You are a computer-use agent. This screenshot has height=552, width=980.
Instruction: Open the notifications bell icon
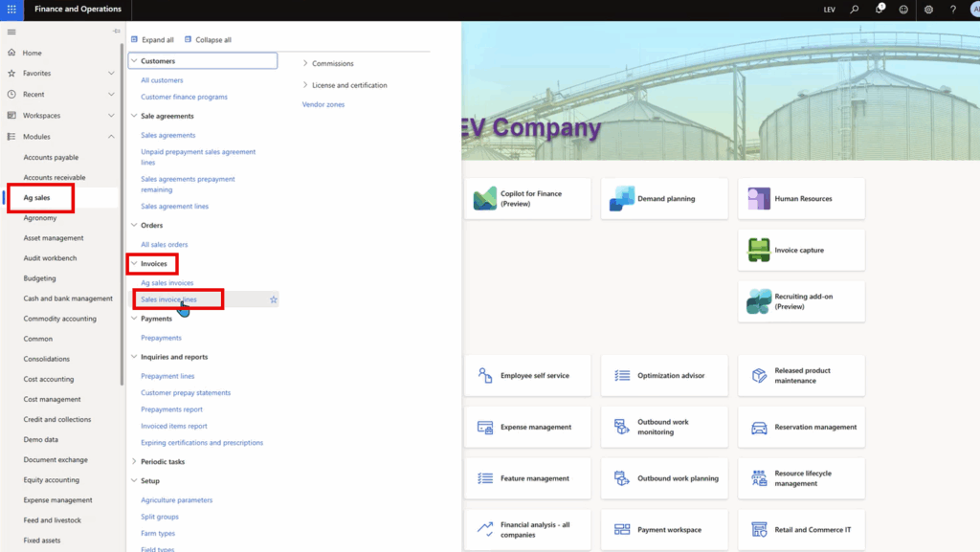[x=879, y=9]
